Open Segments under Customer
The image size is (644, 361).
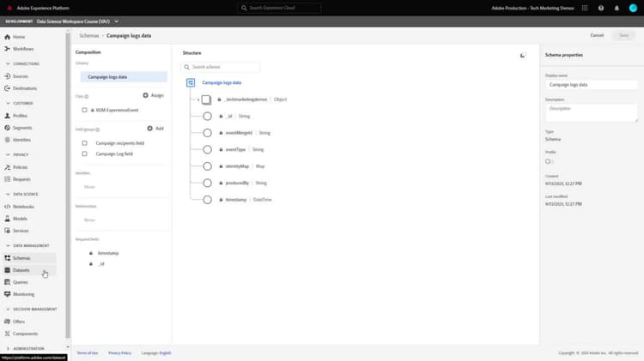click(x=22, y=128)
